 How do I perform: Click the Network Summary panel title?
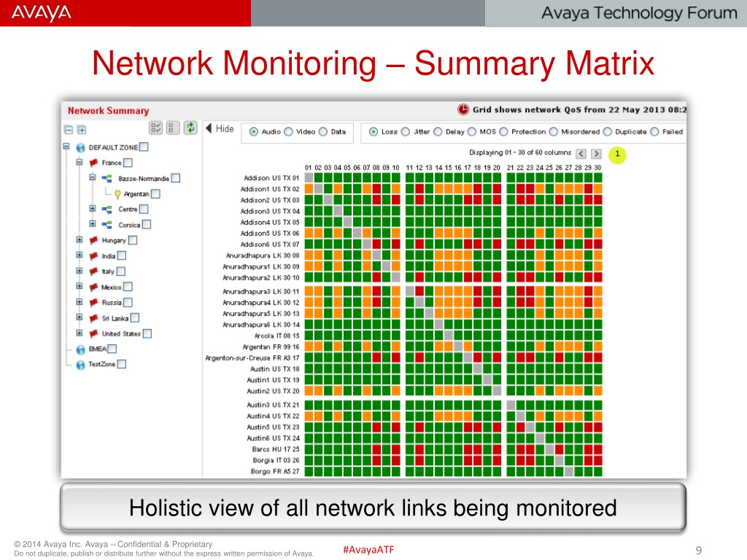point(108,111)
